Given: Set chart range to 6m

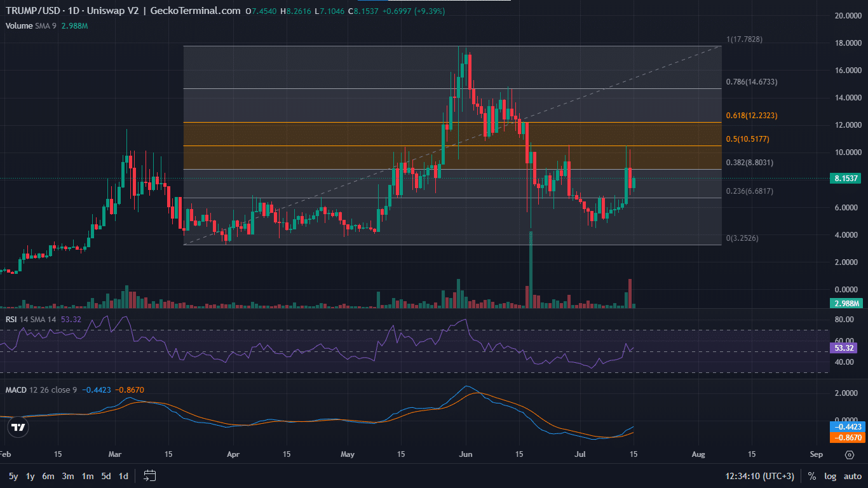Looking at the screenshot, I should (x=48, y=475).
